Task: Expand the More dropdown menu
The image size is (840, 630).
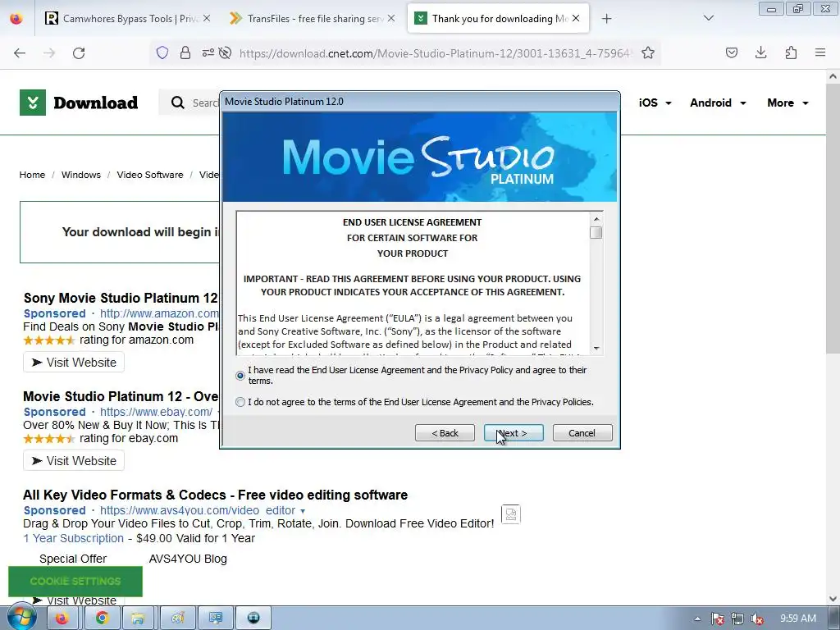Action: 787,103
